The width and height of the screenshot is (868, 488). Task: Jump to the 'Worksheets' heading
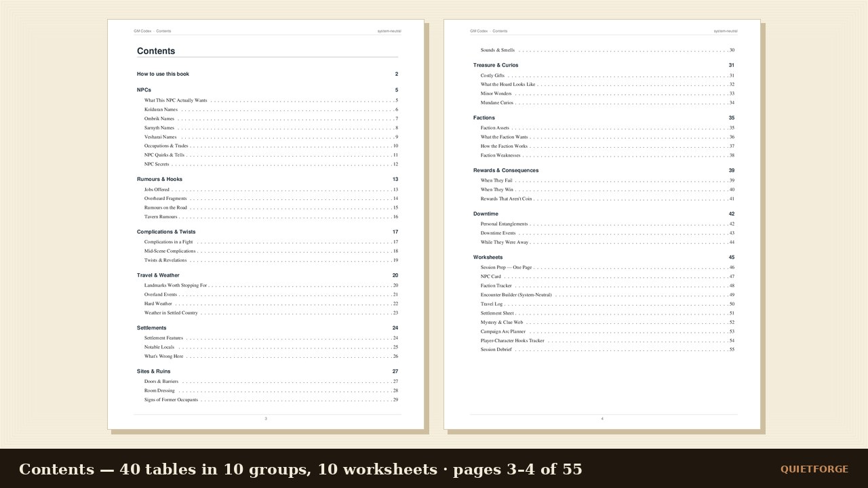pos(604,258)
